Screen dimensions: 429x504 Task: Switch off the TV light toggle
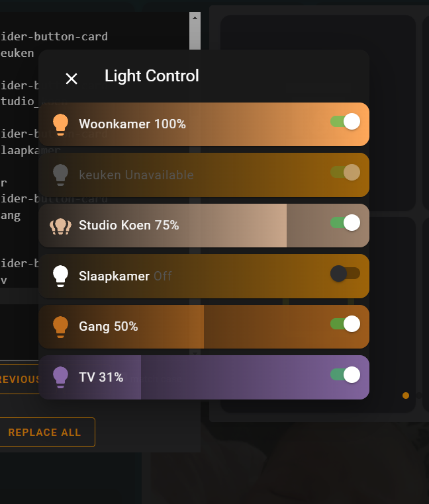click(345, 375)
